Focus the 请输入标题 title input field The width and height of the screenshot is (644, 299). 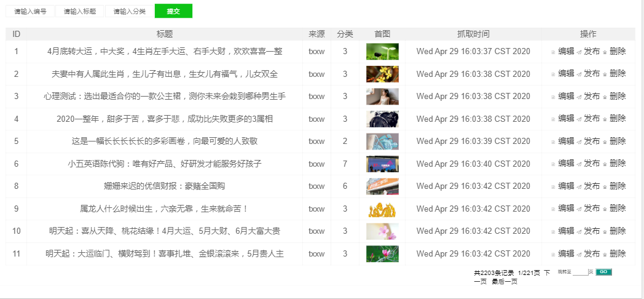(x=80, y=12)
